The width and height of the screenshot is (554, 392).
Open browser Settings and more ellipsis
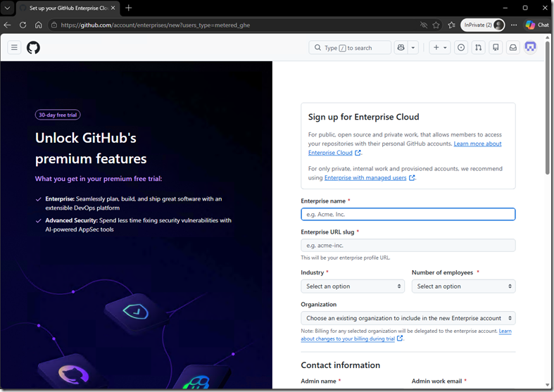[x=514, y=25]
